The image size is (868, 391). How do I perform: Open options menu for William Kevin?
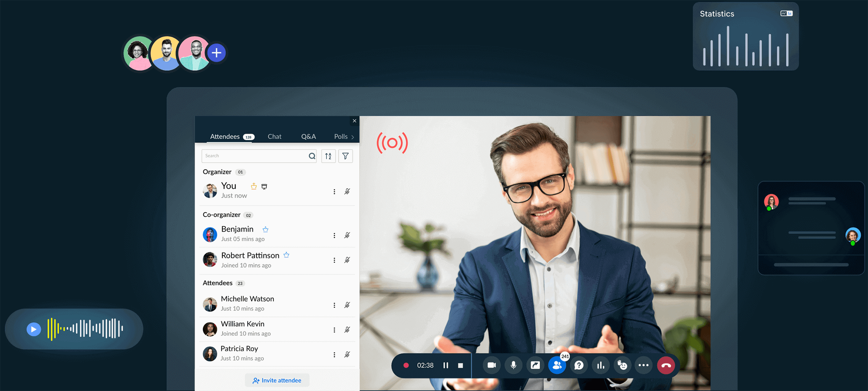[334, 330]
